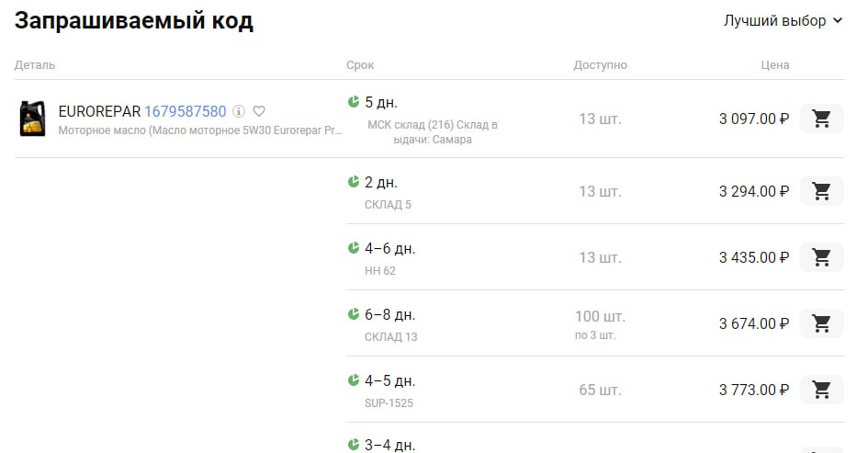Click green delivery indicator for 6–8 дн.

pos(354,314)
